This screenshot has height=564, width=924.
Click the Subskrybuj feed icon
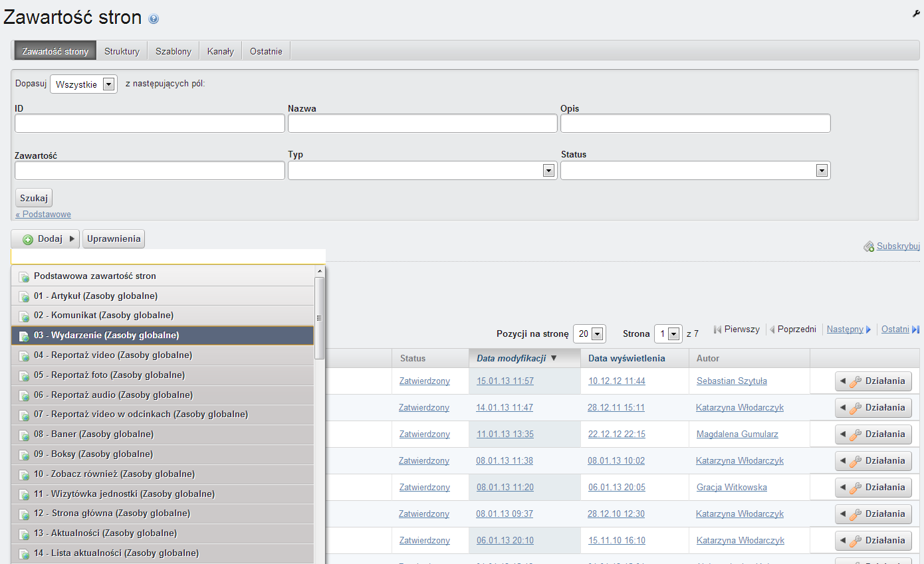869,246
